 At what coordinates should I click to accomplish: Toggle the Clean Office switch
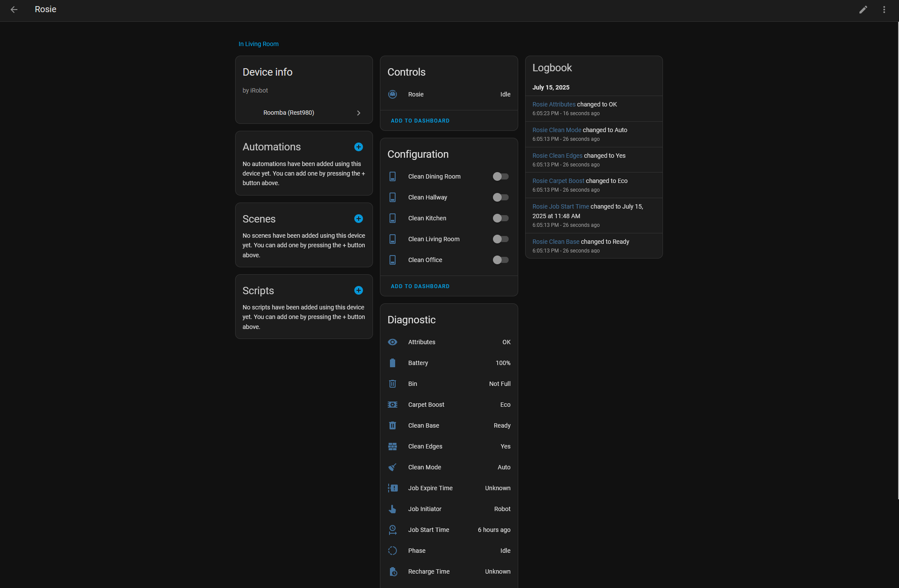click(500, 260)
